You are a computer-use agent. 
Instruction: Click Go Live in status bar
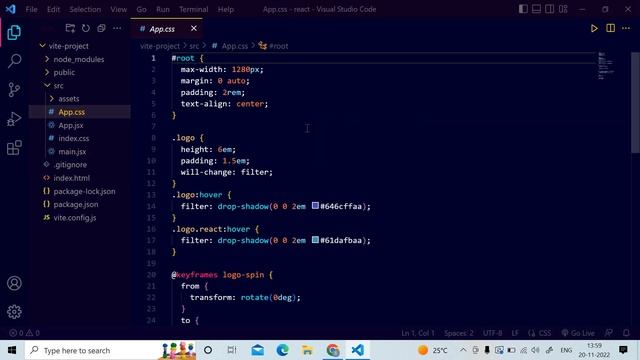pyautogui.click(x=578, y=333)
